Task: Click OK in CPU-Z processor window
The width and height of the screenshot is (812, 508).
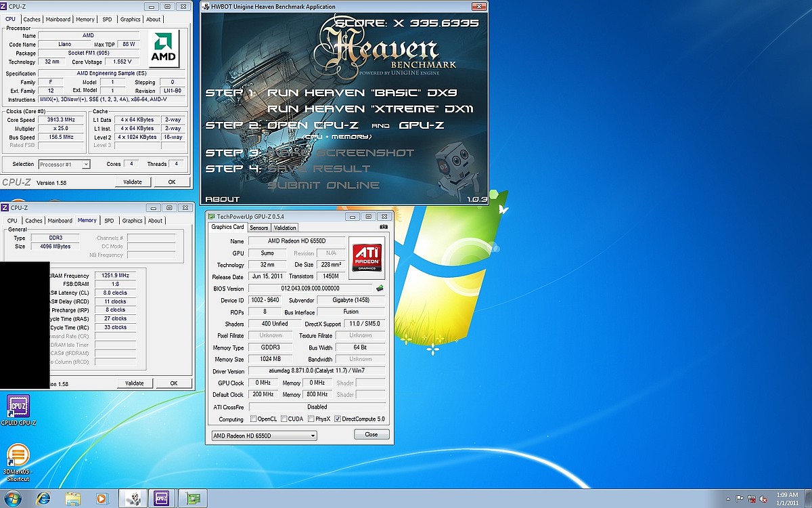Action: (x=172, y=182)
